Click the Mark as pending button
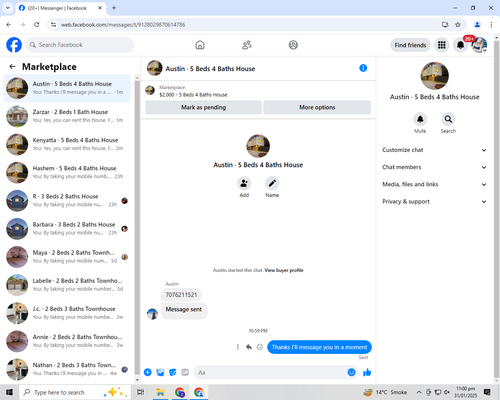This screenshot has height=400, width=500. pos(203,107)
